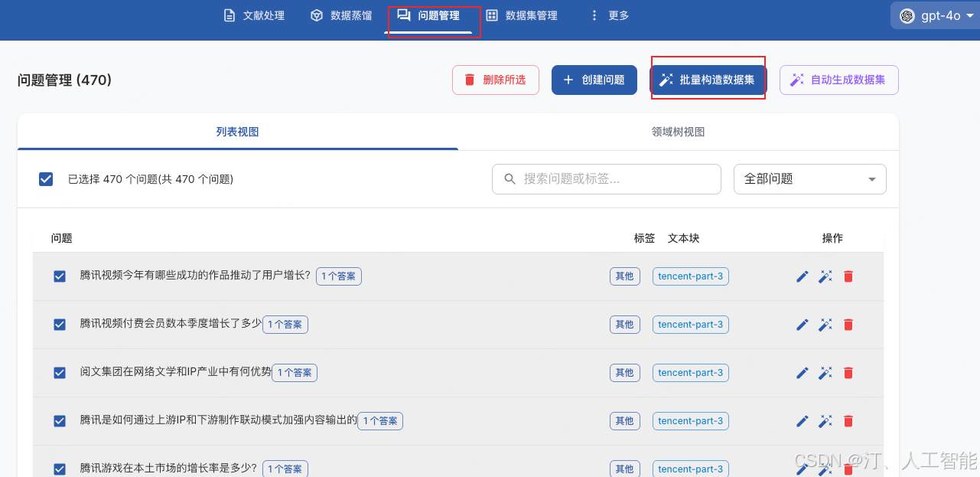
Task: Edit the 腾讯视频今年有哪些成功的作品 question with pencil icon
Action: [803, 276]
